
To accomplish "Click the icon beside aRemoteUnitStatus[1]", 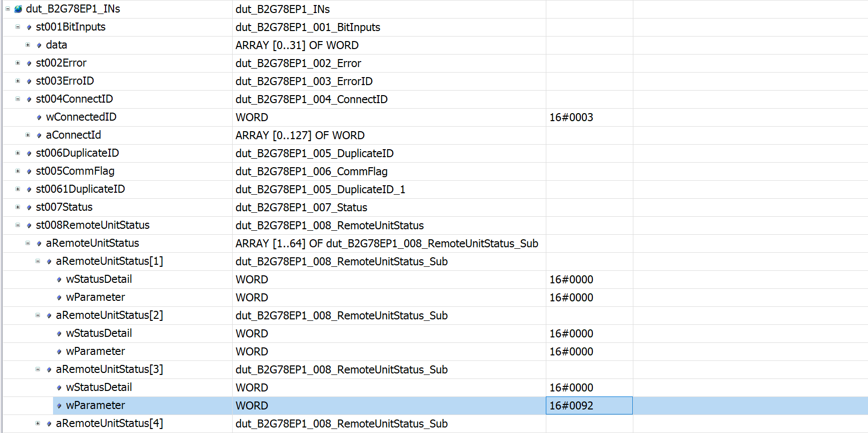I will 49,261.
